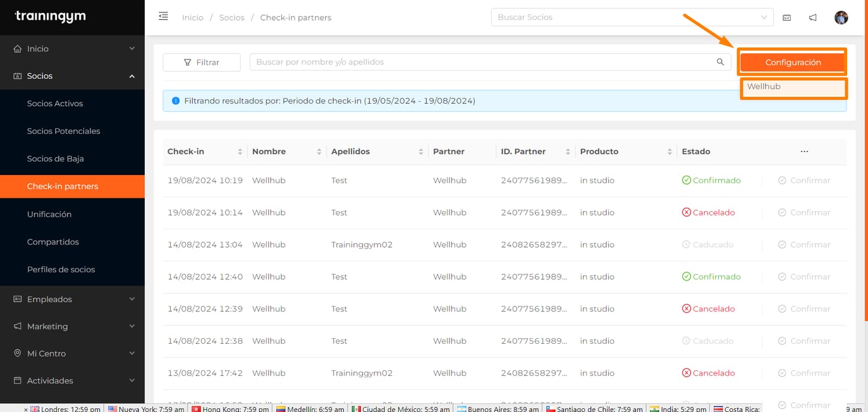Click the three-dot column options icon in table header
This screenshot has height=412, width=868.
(x=804, y=151)
